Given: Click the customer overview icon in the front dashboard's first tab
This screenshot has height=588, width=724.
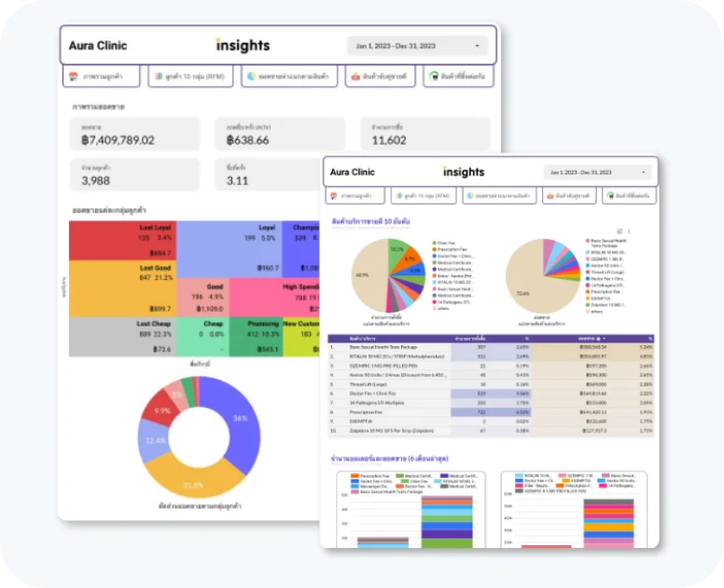Looking at the screenshot, I should [332, 196].
